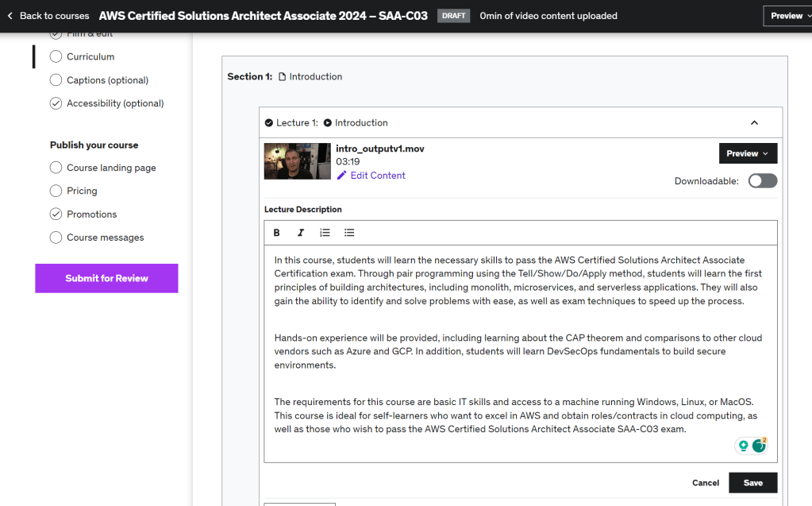Screen dimensions: 812x506
Task: Click 0min of video content uploaded text
Action: [548, 16]
